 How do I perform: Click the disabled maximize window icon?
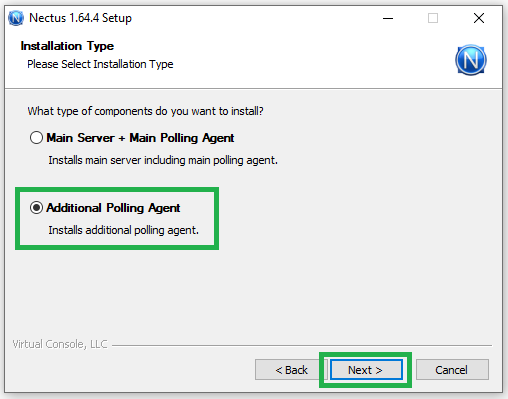point(433,18)
